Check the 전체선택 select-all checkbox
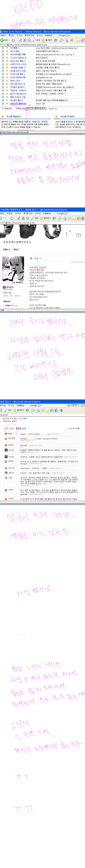85x868 pixels. [3, 109]
